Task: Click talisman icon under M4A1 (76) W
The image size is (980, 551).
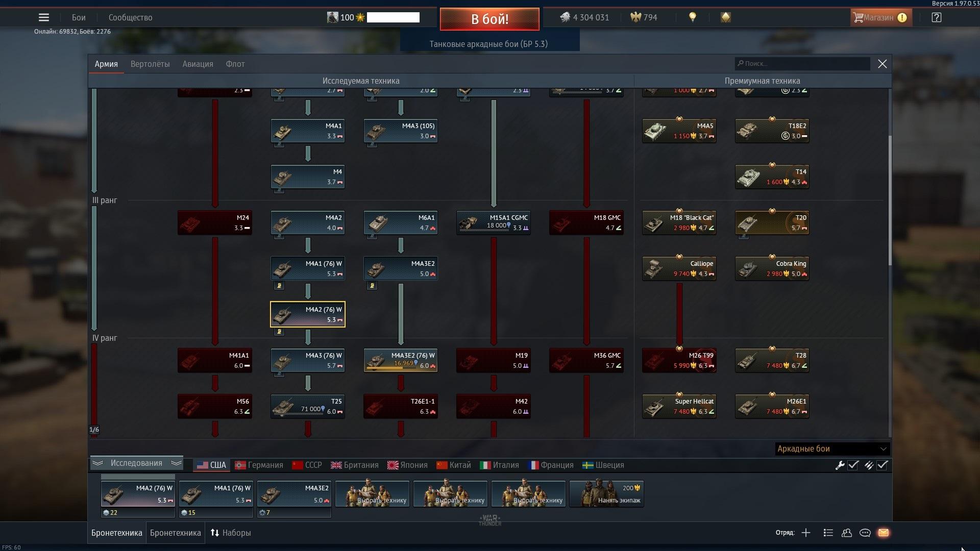Action: click(279, 286)
